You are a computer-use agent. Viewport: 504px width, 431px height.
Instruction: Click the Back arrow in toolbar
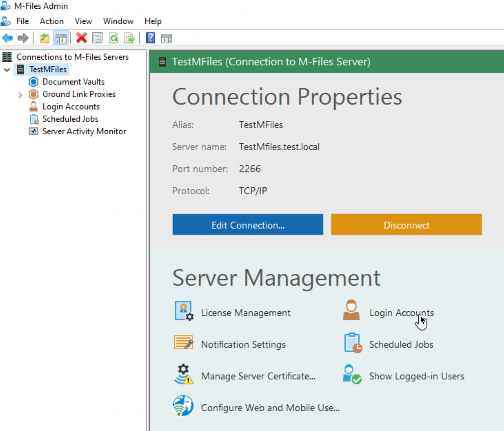coord(7,38)
